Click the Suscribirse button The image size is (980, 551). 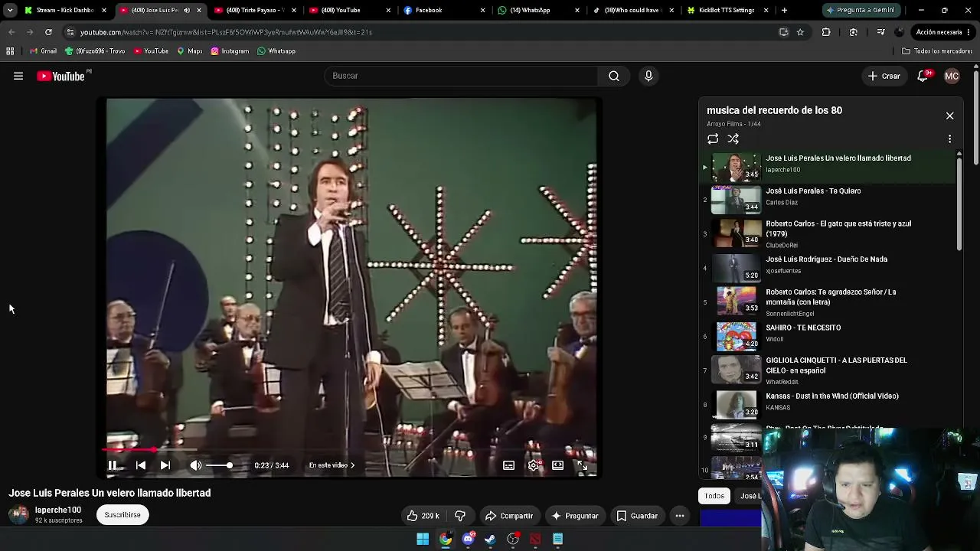pos(122,515)
